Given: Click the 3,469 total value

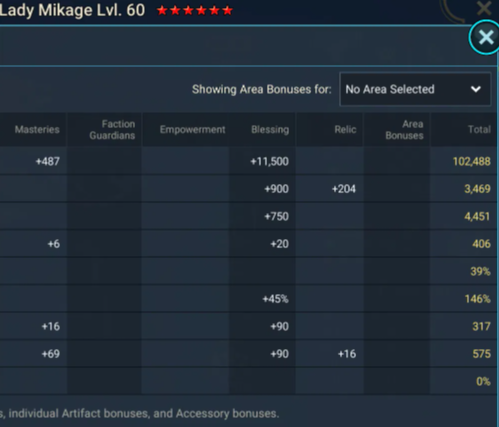Looking at the screenshot, I should [477, 189].
